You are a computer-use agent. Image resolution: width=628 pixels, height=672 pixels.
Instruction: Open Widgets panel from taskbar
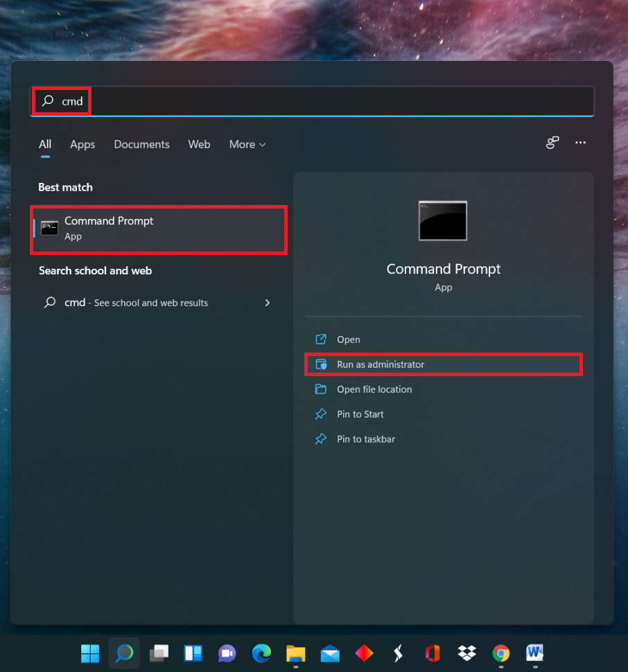click(x=193, y=653)
